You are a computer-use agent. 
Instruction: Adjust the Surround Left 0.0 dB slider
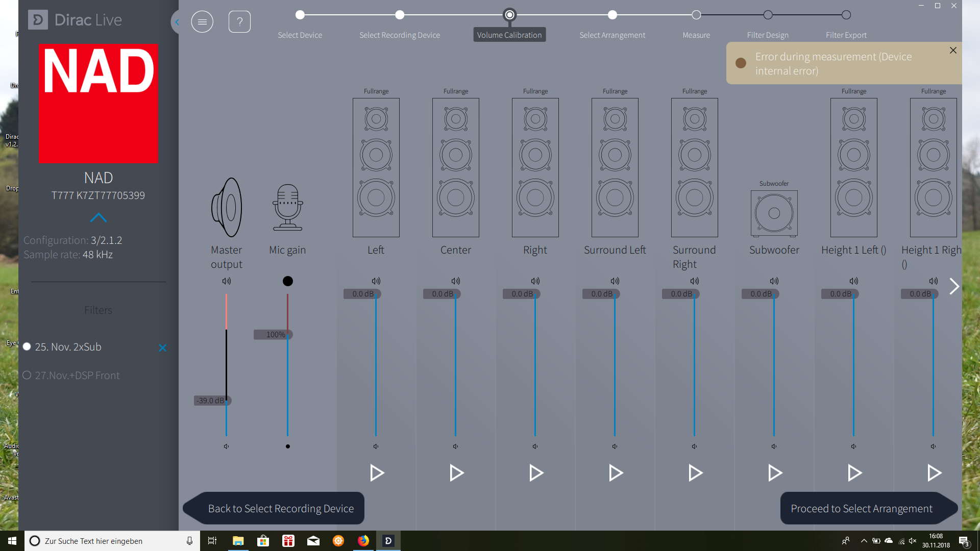click(601, 294)
